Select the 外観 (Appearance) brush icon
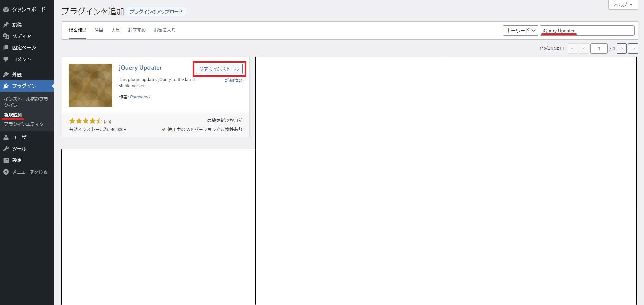The height and width of the screenshot is (305, 644). click(6, 74)
